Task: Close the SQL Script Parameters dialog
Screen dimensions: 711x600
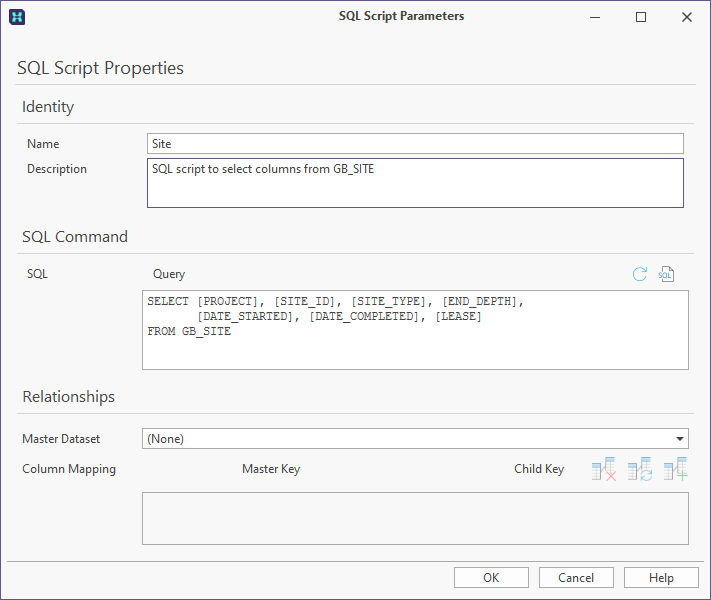Action: (687, 17)
